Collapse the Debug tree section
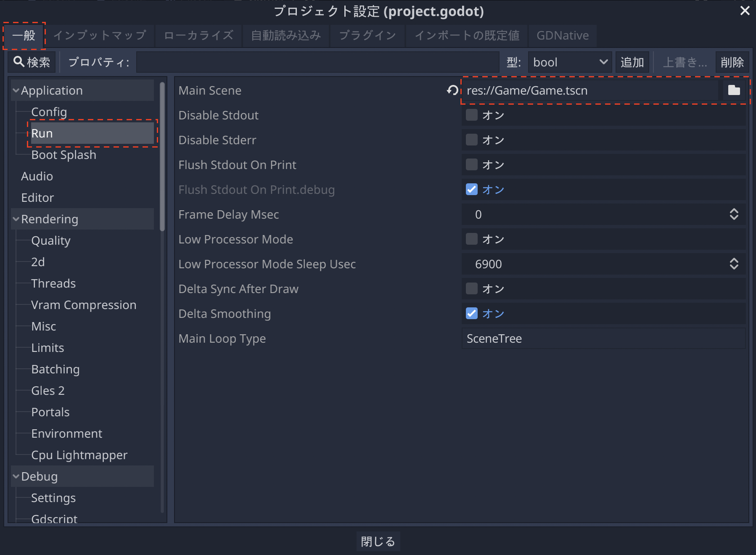756x555 pixels. (16, 476)
